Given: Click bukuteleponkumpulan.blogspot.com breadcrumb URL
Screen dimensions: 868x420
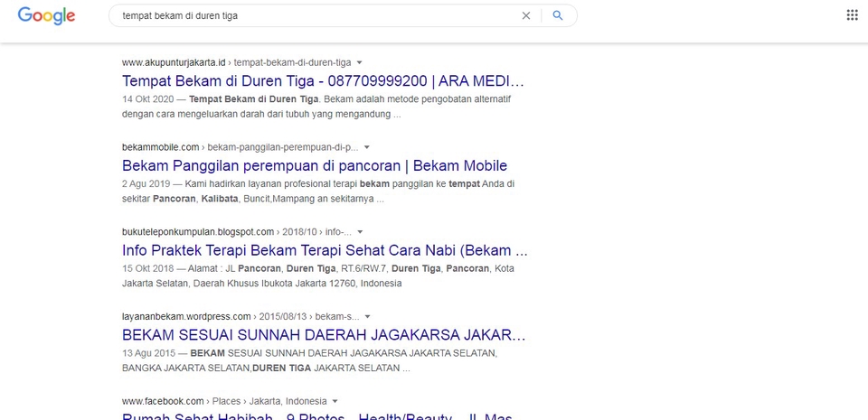Looking at the screenshot, I should pos(237,232).
